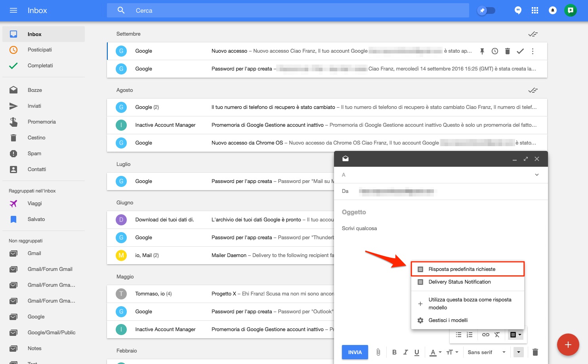The image size is (588, 364).
Task: Open the Inviati sent folder
Action: 44,106
